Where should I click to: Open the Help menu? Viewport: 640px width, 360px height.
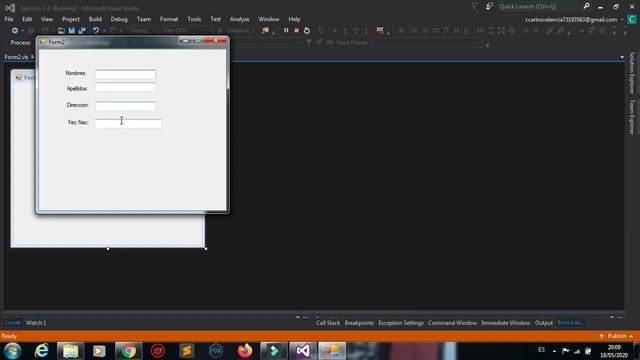tap(294, 19)
